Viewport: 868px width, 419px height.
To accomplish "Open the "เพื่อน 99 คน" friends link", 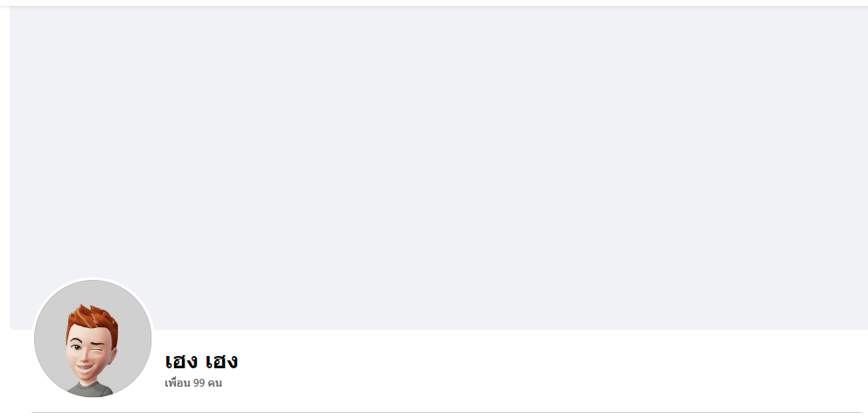I will click(x=193, y=383).
